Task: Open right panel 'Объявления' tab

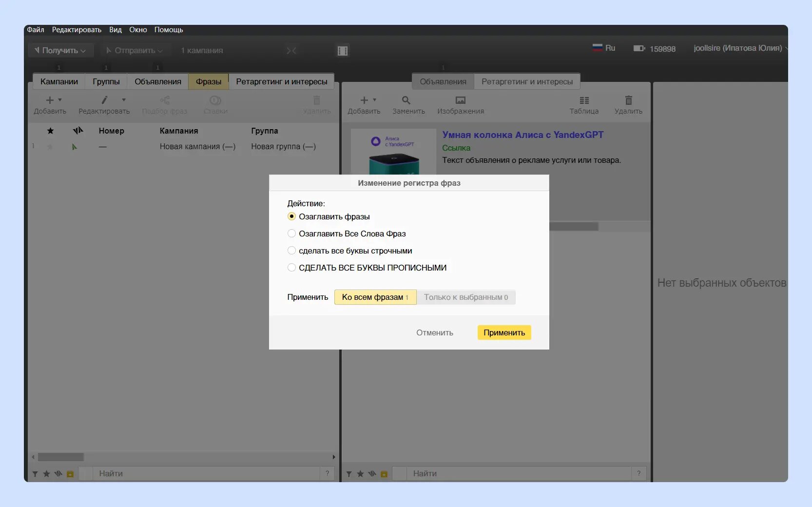Action: [x=443, y=81]
